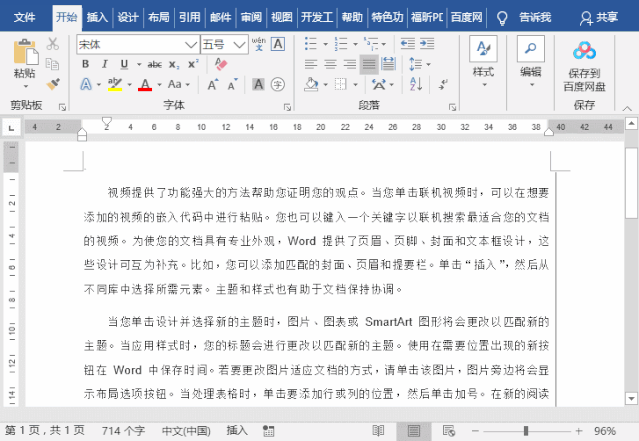Open the Tell Me lightbulb search
This screenshot has width=639, height=441.
[502, 18]
